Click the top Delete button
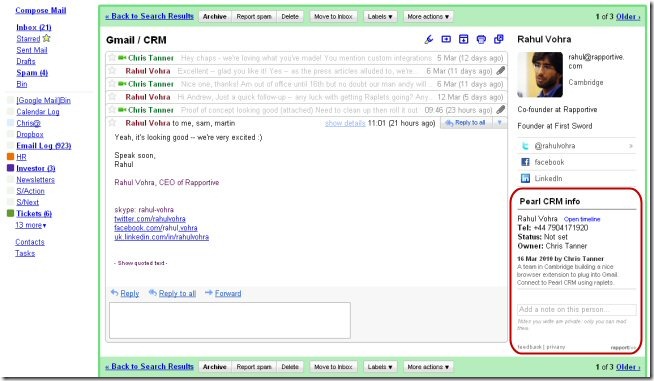 290,16
